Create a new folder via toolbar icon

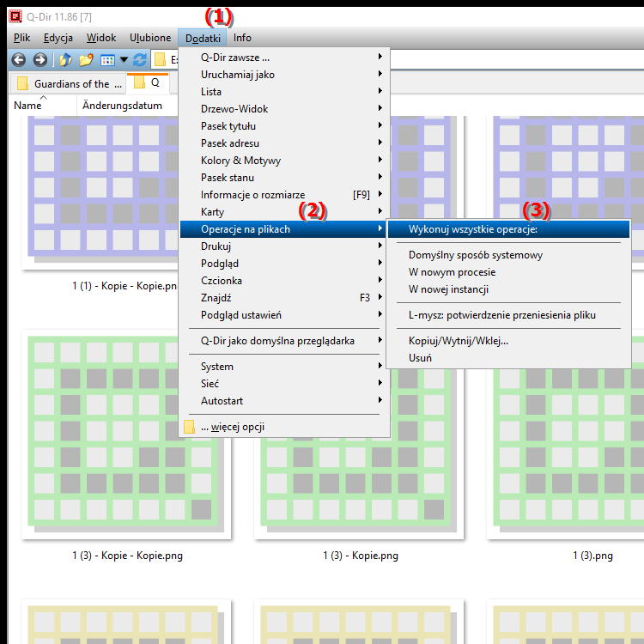(86, 60)
